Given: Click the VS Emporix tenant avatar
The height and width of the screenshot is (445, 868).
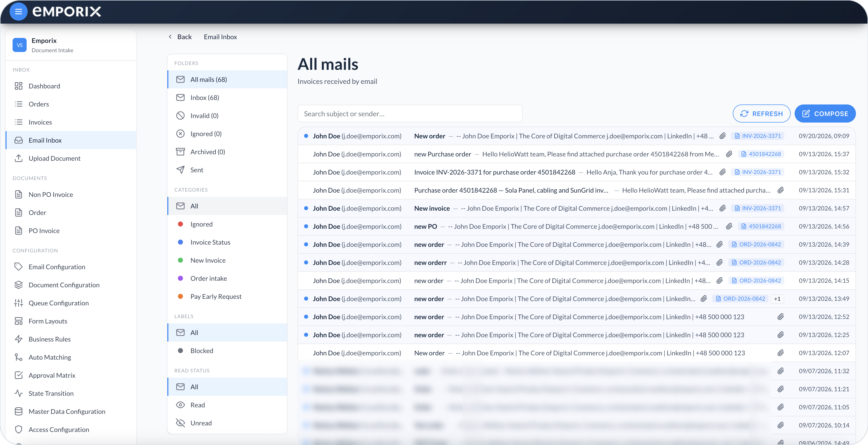Looking at the screenshot, I should tap(20, 45).
